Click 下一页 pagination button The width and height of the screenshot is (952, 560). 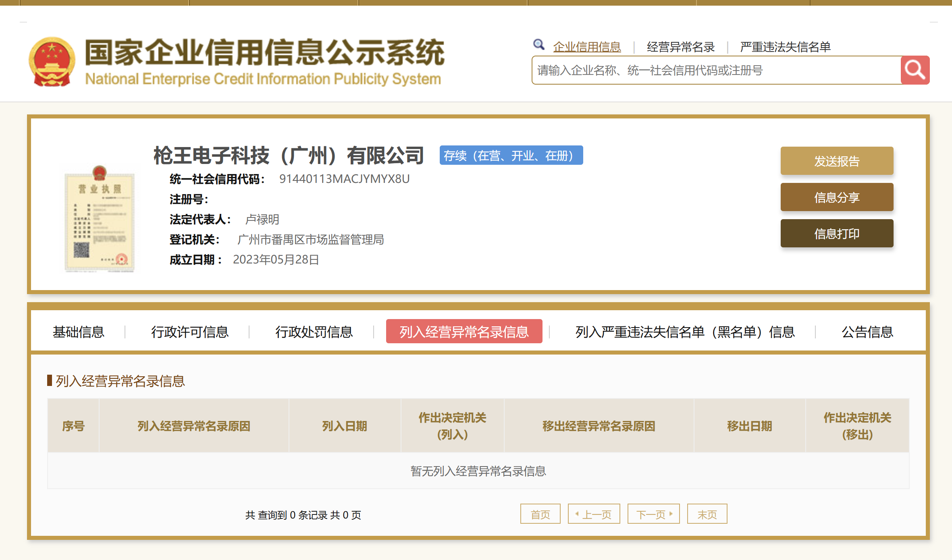click(x=653, y=514)
